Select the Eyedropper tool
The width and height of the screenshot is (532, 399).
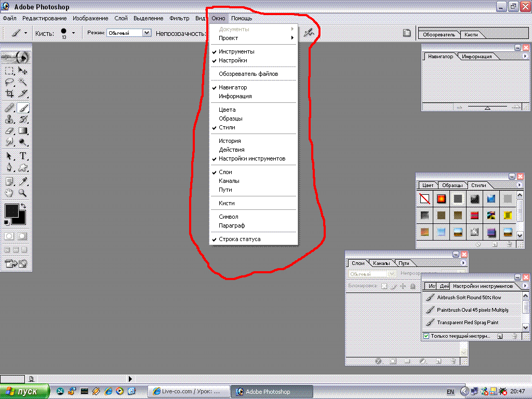coord(23,181)
